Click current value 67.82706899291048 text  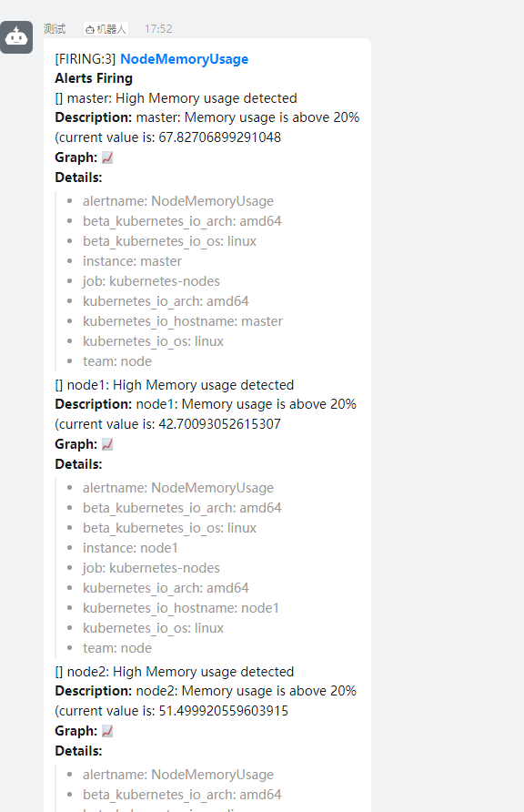(x=168, y=137)
